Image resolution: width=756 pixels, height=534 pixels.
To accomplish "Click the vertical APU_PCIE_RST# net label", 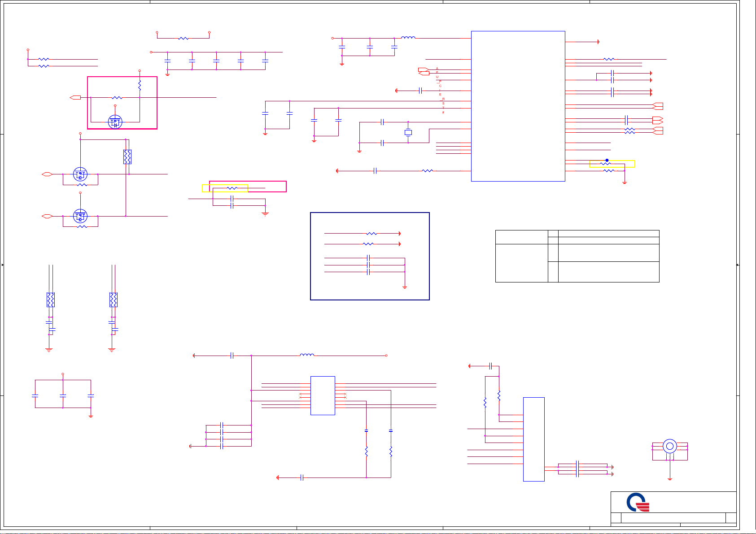I will coord(440,90).
